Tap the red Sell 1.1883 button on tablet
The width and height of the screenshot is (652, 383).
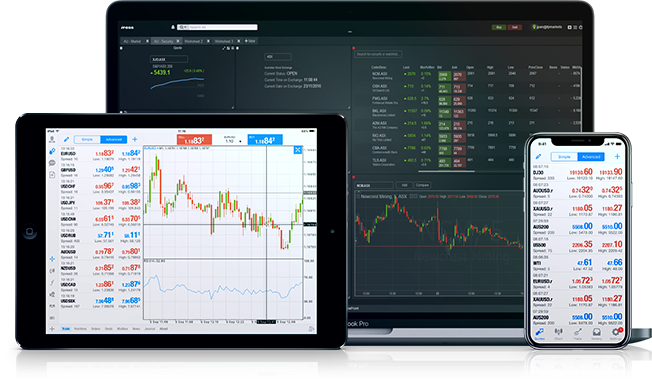194,140
